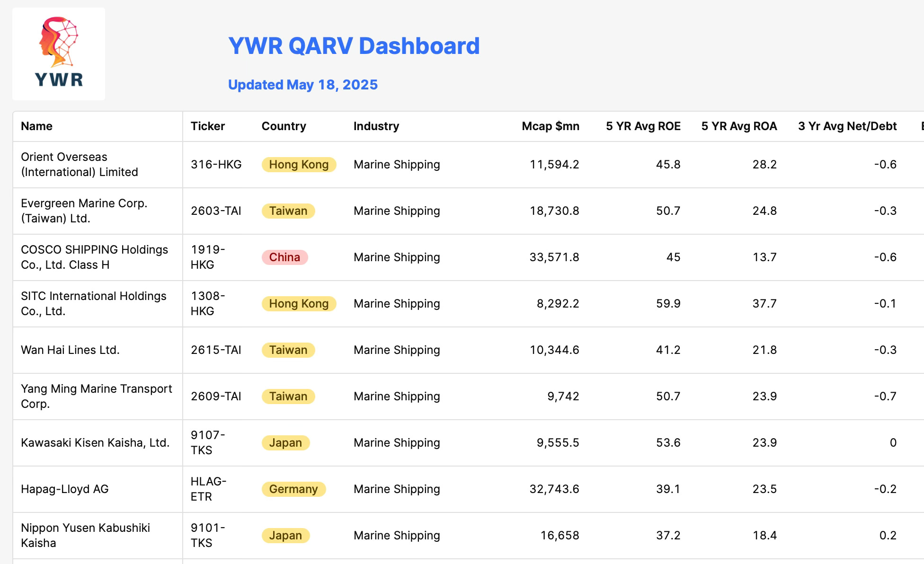
Task: Click Taiwan tag in Evergreen Marine row
Action: click(288, 211)
